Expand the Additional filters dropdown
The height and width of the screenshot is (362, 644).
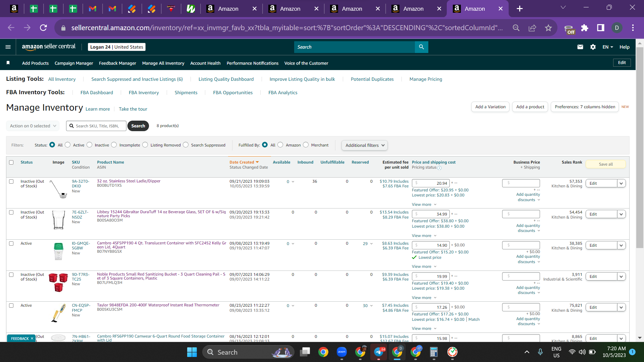coord(365,145)
